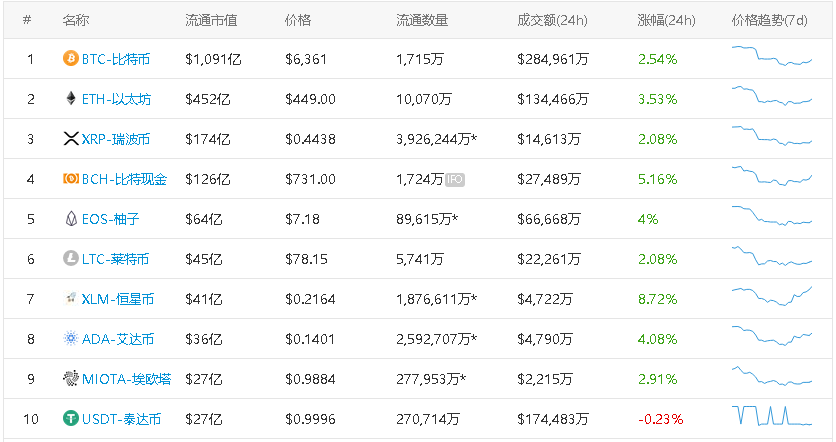
Task: Sort by 成交额(24h) column header
Action: pos(552,20)
